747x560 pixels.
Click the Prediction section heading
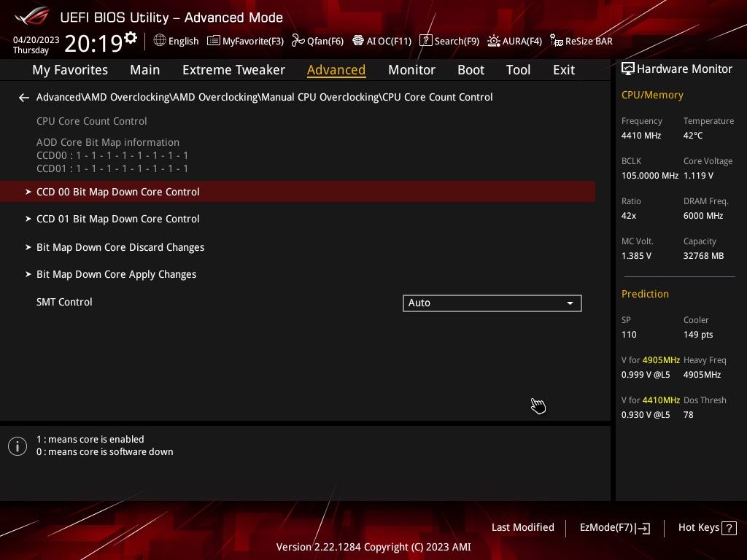645,294
